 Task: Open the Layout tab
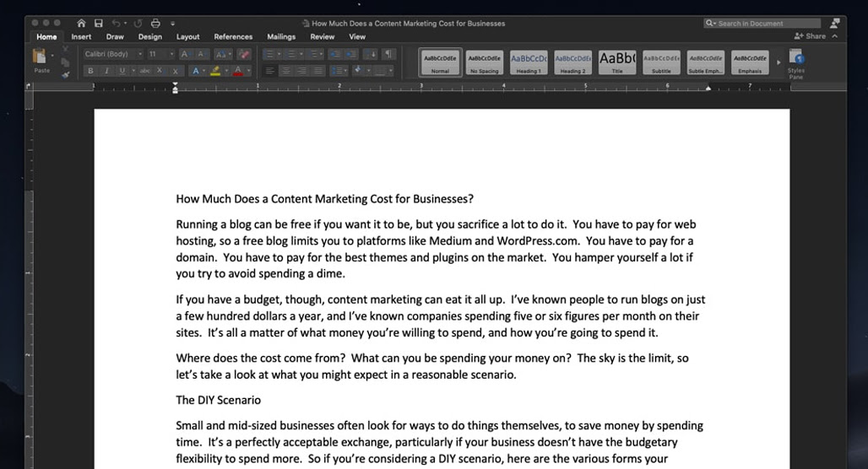187,36
